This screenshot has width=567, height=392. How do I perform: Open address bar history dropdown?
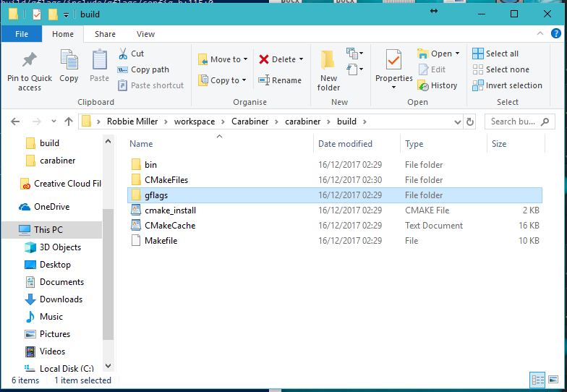click(457, 122)
